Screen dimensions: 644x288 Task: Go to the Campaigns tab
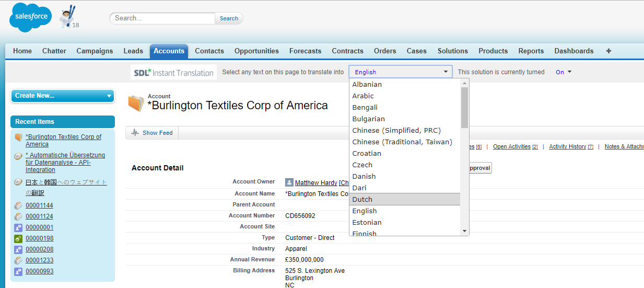[x=95, y=51]
